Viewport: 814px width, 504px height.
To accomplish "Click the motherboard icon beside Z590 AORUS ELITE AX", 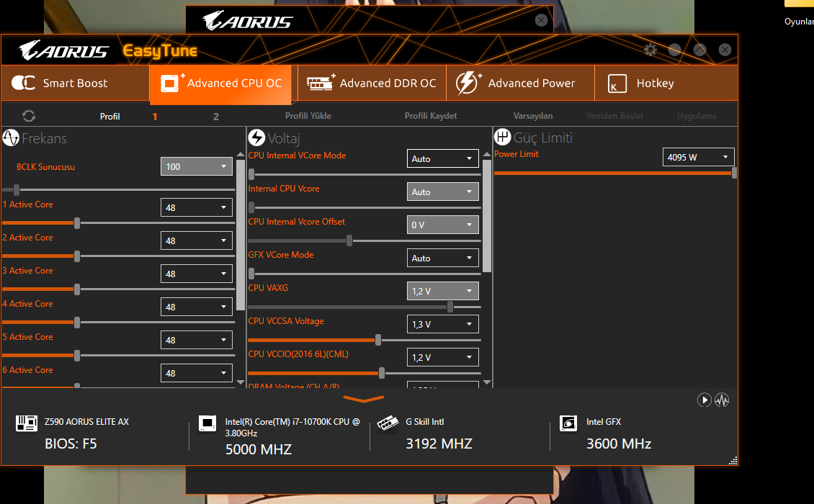I will pyautogui.click(x=27, y=423).
